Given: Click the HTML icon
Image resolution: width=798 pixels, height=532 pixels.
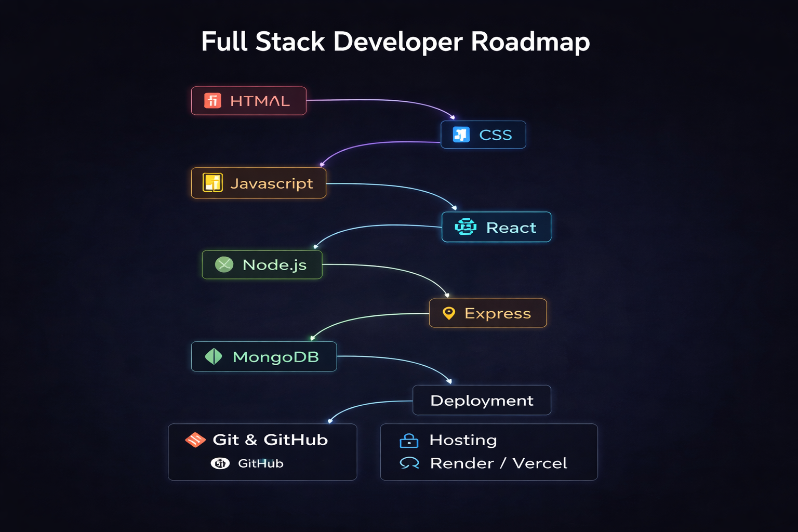Looking at the screenshot, I should click(x=212, y=100).
